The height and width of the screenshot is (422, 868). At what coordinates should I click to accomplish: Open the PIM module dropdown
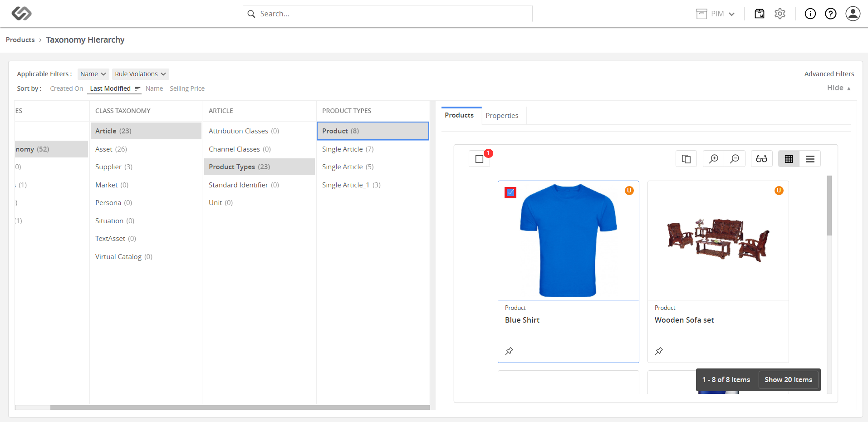716,14
